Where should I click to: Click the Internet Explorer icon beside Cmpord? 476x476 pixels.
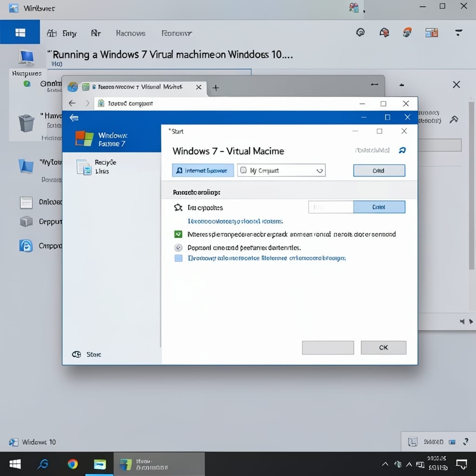tap(26, 245)
